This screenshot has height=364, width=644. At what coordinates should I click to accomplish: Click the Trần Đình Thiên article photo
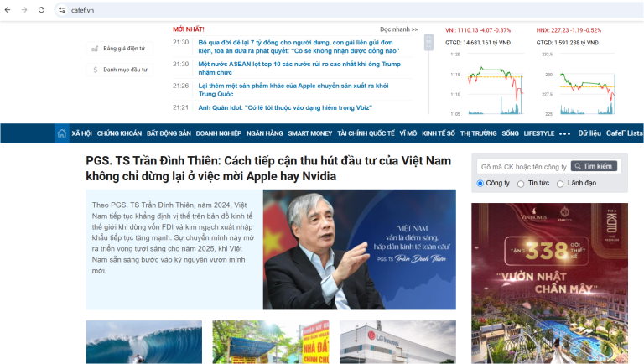click(360, 249)
